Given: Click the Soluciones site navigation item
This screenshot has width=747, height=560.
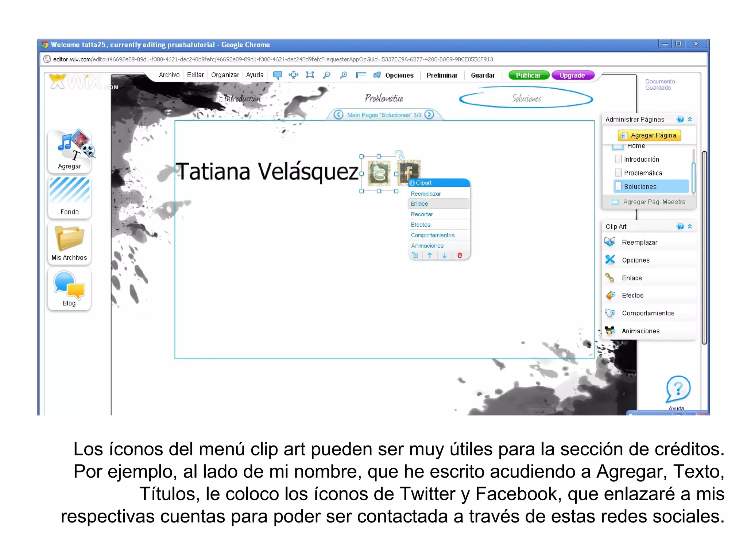Looking at the screenshot, I should [x=526, y=98].
